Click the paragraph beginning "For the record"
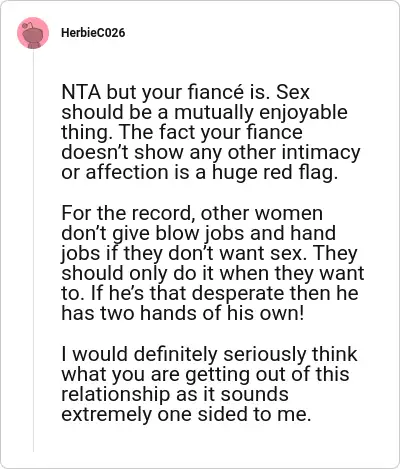The width and height of the screenshot is (400, 469). tap(213, 263)
